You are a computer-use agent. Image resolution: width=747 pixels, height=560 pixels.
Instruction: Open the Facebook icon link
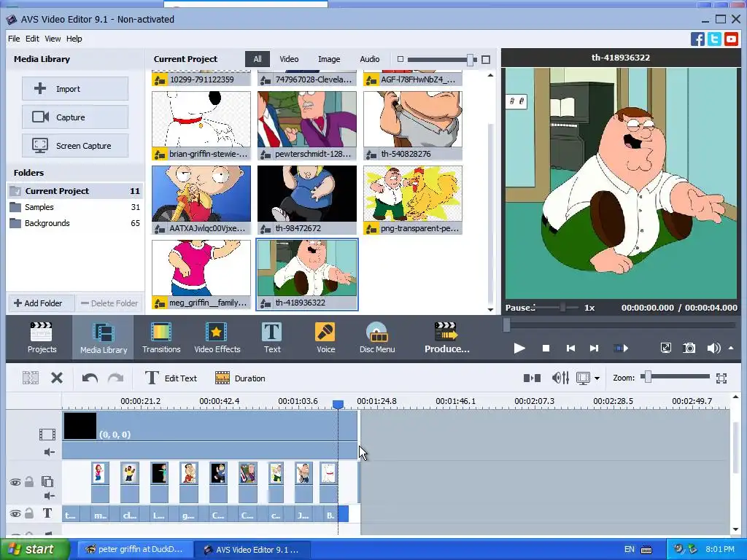coord(697,39)
